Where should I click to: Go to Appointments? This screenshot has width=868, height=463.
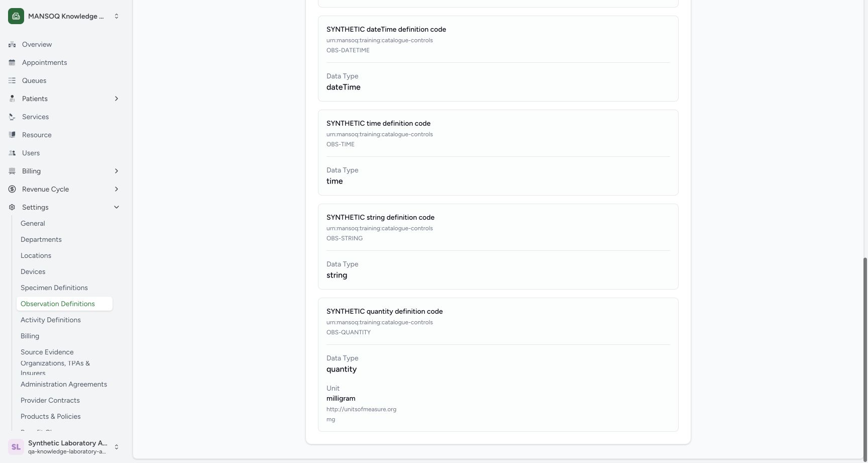click(x=64, y=62)
